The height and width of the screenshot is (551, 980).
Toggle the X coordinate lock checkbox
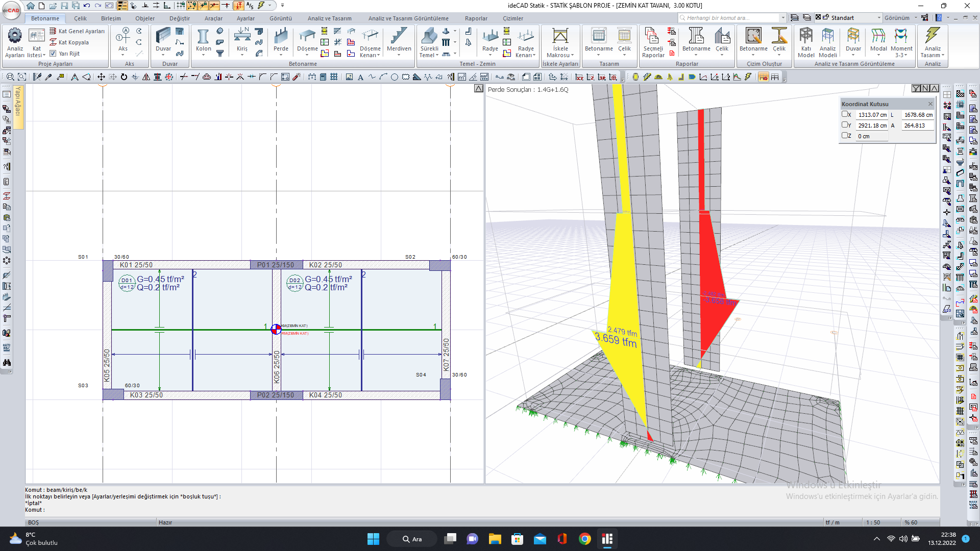[x=844, y=114]
